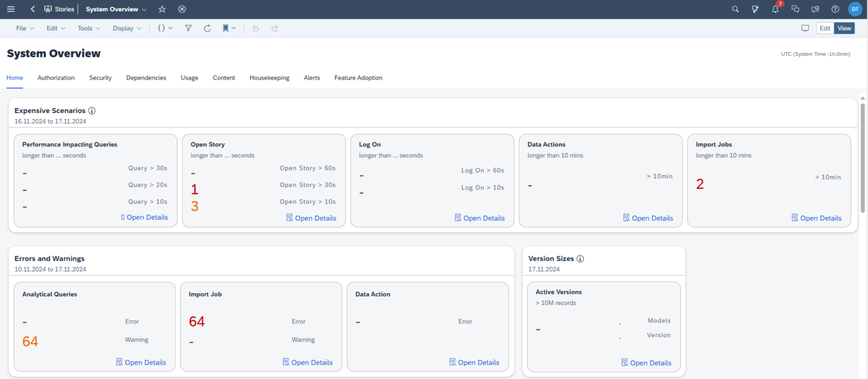Switch to the Housekeeping tab

coord(270,77)
